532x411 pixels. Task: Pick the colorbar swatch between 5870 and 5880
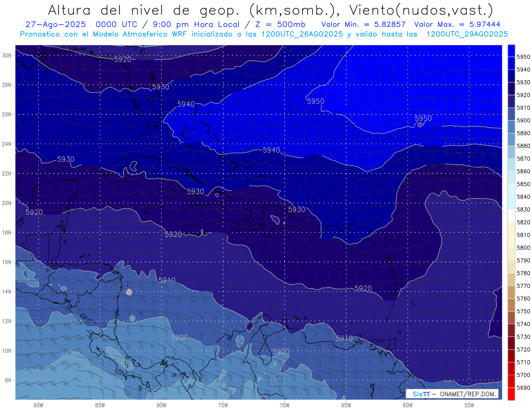[511, 152]
